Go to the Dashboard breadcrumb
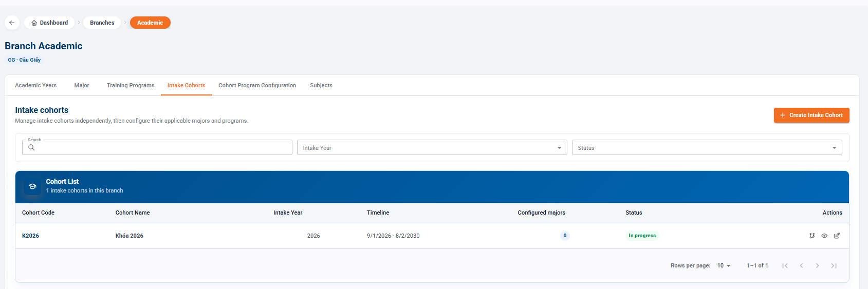The height and width of the screenshot is (289, 868). [x=49, y=23]
